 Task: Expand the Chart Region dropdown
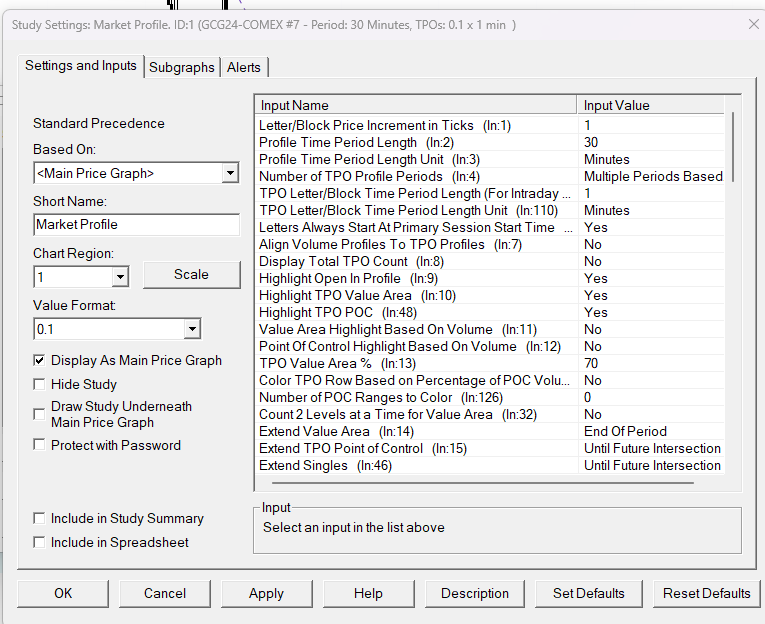point(120,276)
